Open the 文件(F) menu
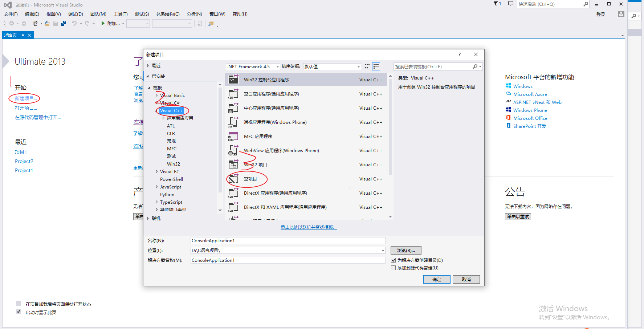 coord(11,14)
